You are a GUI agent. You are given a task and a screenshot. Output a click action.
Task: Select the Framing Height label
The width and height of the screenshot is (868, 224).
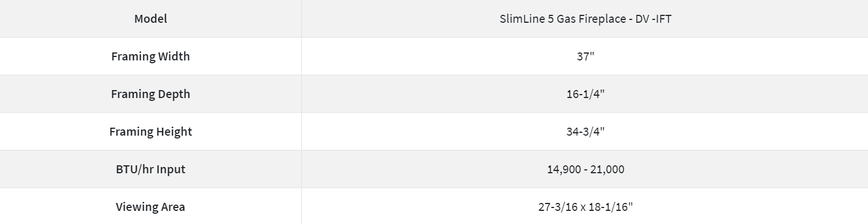pos(151,132)
